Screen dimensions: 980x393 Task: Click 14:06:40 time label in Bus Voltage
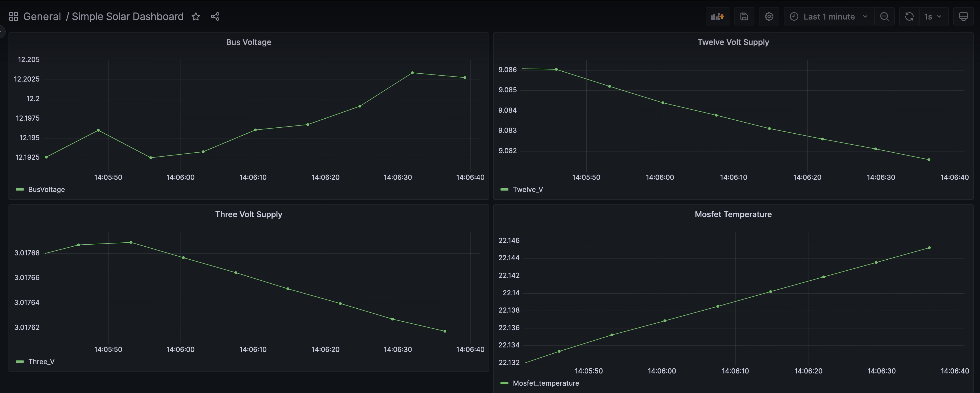tap(470, 177)
